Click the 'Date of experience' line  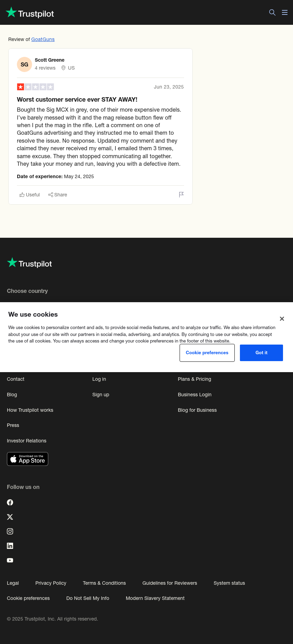[x=55, y=176]
